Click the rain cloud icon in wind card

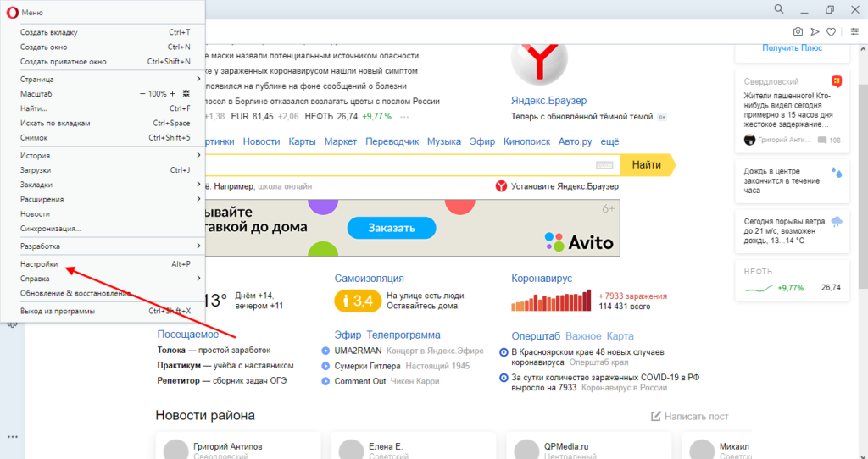click(837, 223)
